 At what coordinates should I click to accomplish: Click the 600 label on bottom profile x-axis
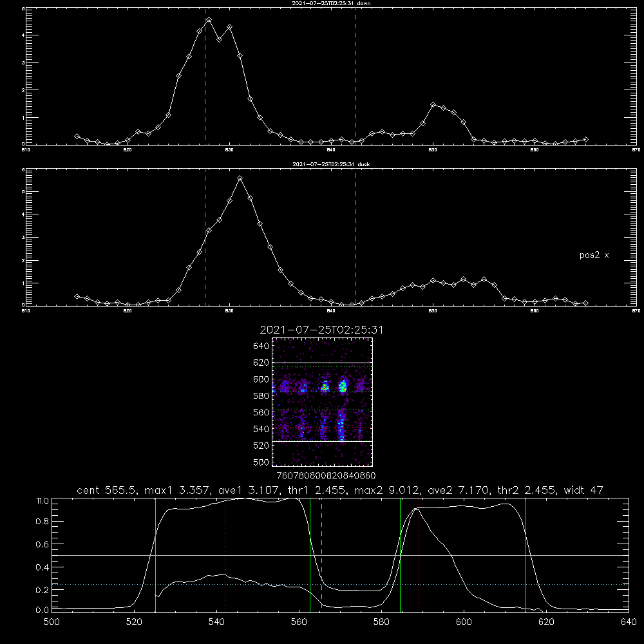[x=464, y=622]
